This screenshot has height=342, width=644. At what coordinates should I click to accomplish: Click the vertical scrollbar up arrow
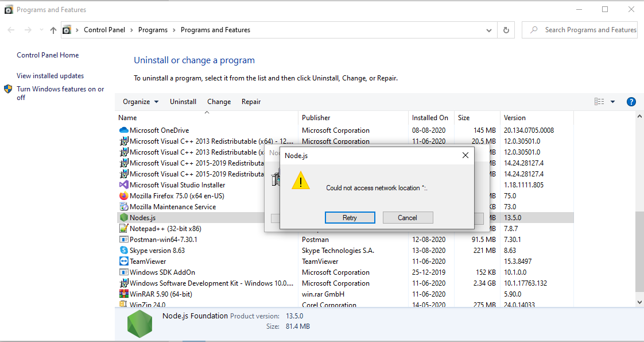coord(639,116)
